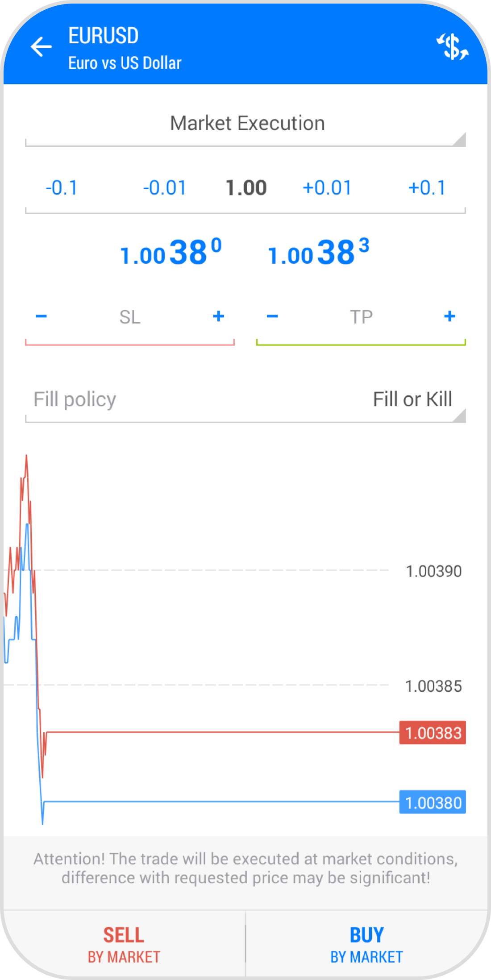Increase volume by 0.01 lots

[327, 188]
